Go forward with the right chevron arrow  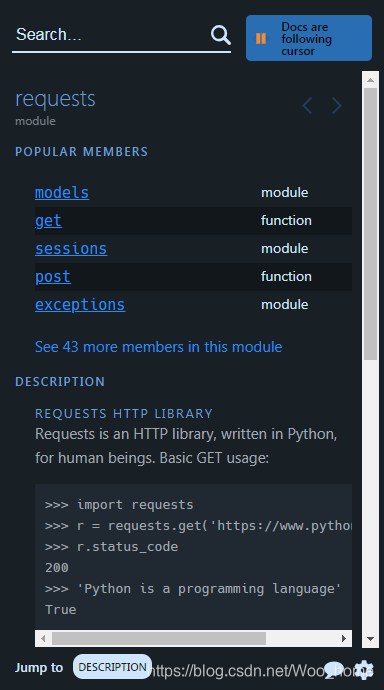337,106
